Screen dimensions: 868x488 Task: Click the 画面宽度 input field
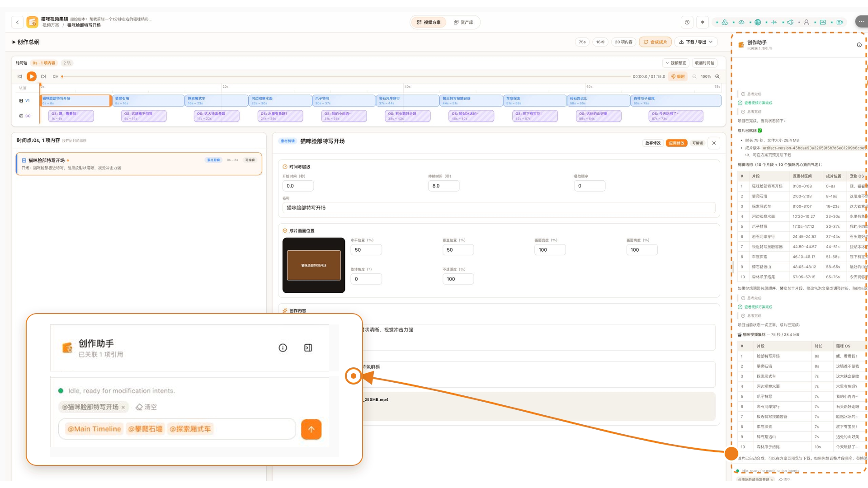point(550,250)
